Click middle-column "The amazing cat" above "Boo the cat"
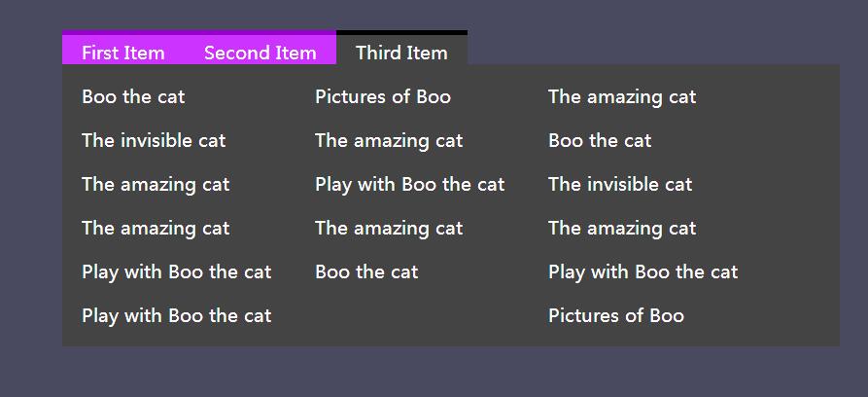868x397 pixels. [x=389, y=228]
